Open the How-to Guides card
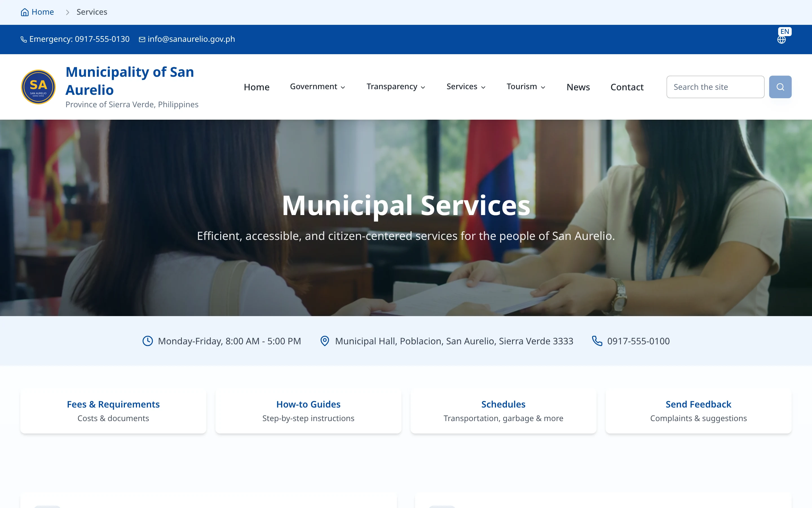Screen dimensions: 812x508 click(308, 411)
